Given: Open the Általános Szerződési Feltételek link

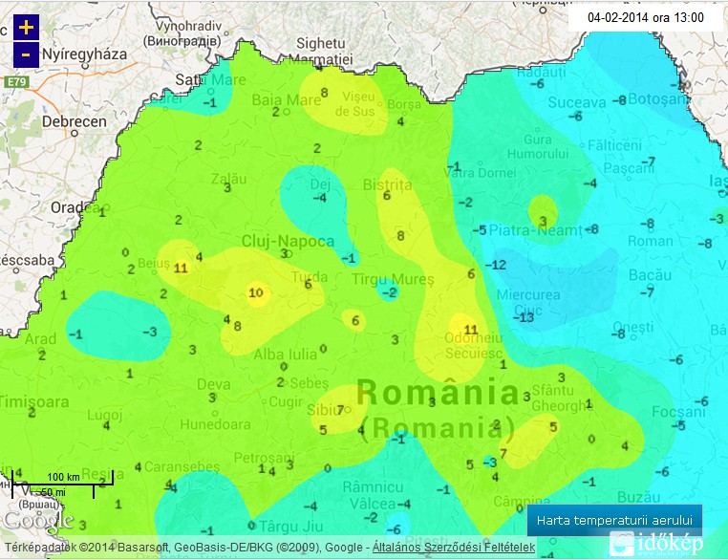Looking at the screenshot, I should [452, 548].
